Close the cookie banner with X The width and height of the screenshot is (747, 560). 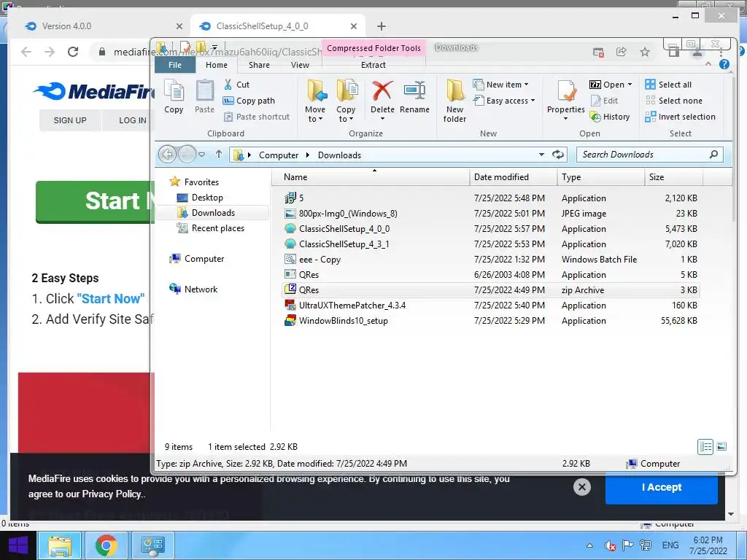[581, 486]
